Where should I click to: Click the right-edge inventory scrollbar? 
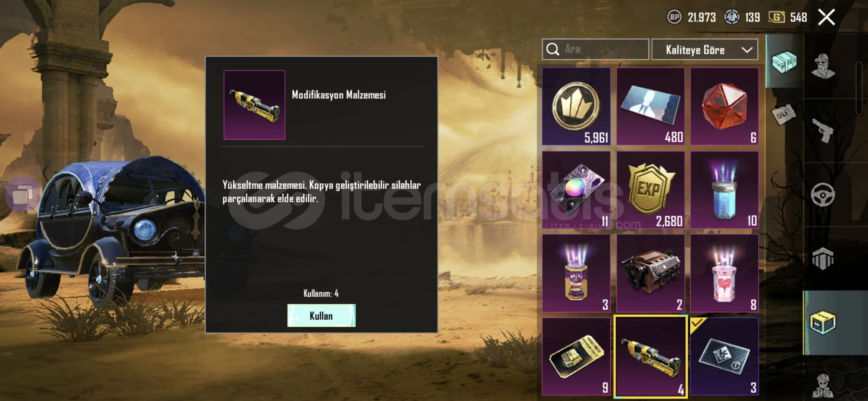point(859,89)
